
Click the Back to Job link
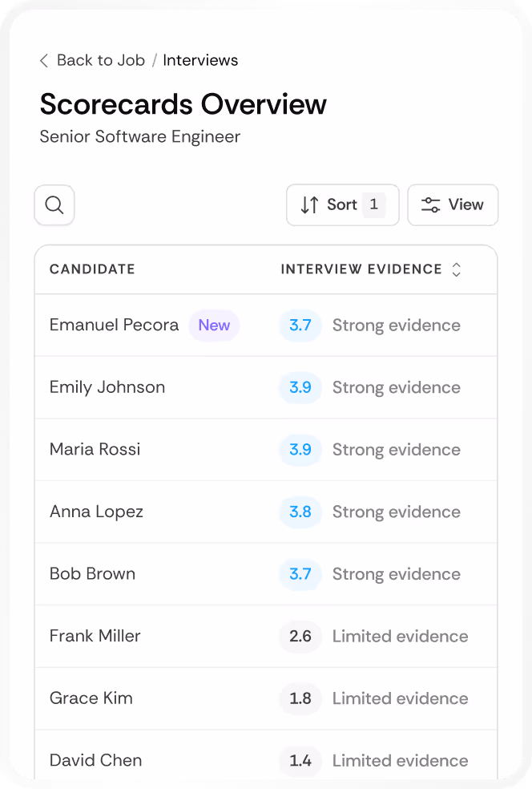100,59
